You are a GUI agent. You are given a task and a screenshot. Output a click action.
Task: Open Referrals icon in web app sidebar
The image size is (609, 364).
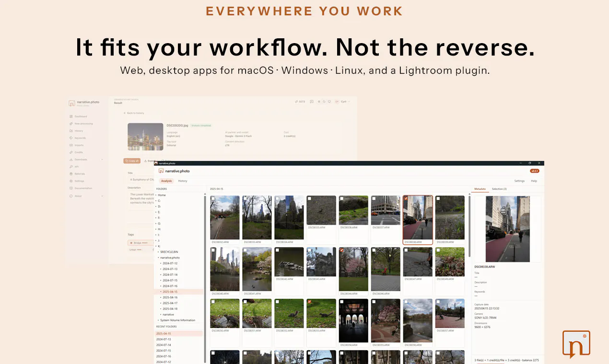71,174
